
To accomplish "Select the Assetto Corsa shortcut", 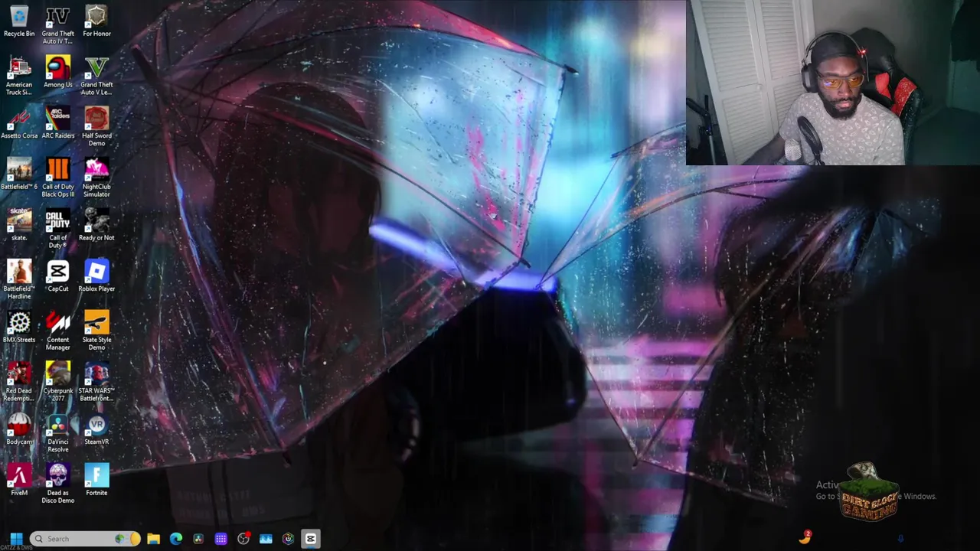I will 19,124.
